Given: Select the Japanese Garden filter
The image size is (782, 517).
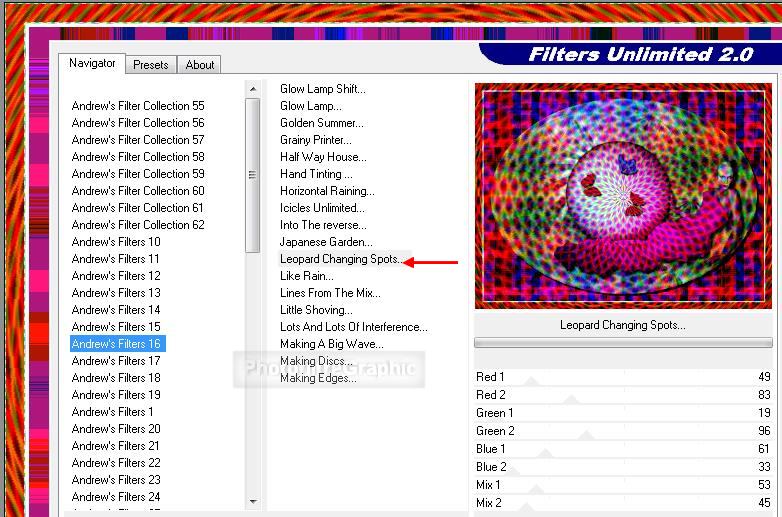Looking at the screenshot, I should pyautogui.click(x=326, y=242).
